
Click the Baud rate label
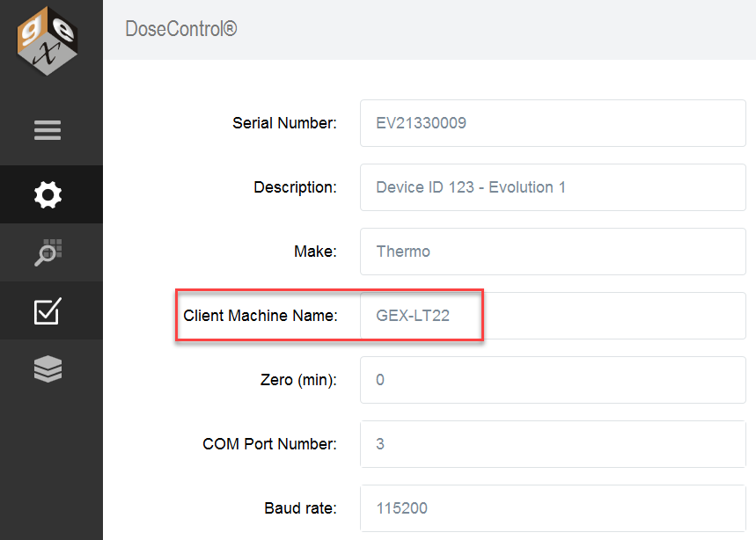pyautogui.click(x=300, y=508)
